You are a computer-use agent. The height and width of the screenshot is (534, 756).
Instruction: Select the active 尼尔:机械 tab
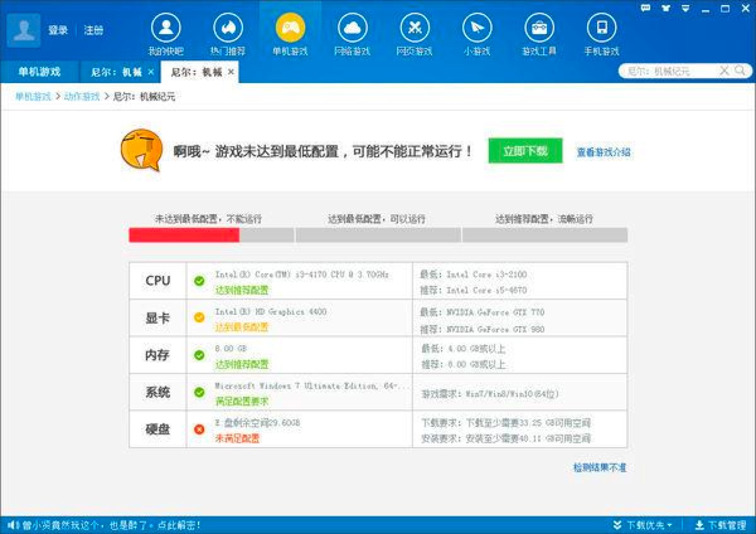pos(197,72)
